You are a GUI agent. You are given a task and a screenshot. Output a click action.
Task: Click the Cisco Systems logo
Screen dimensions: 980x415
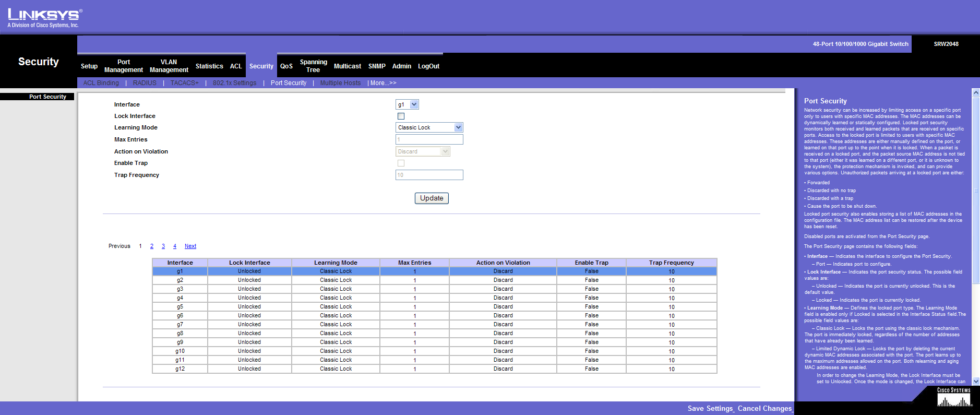pos(954,398)
